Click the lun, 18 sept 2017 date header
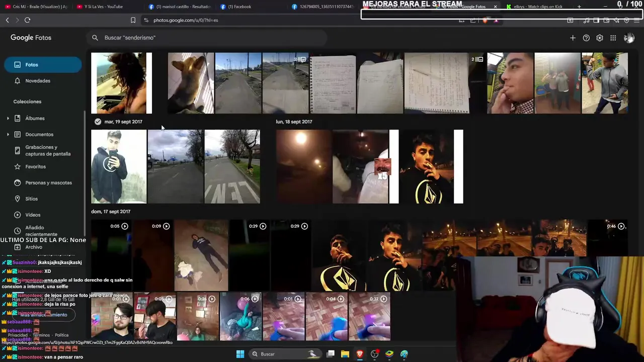Screen dimensions: 644x362 (294, 122)
